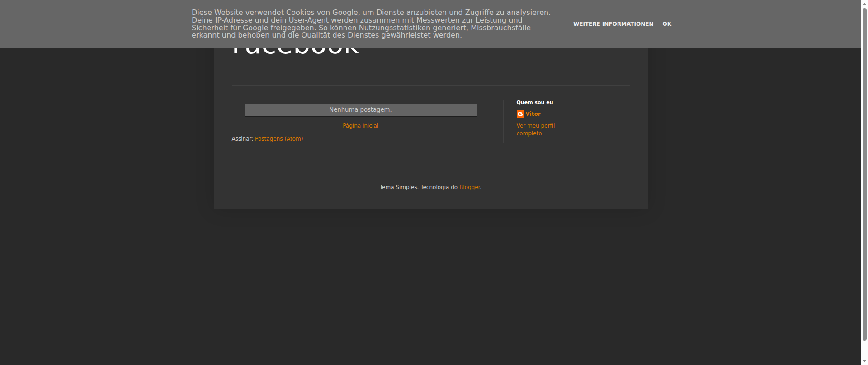Click the Quem sou eu heading
The image size is (868, 365).
point(535,102)
